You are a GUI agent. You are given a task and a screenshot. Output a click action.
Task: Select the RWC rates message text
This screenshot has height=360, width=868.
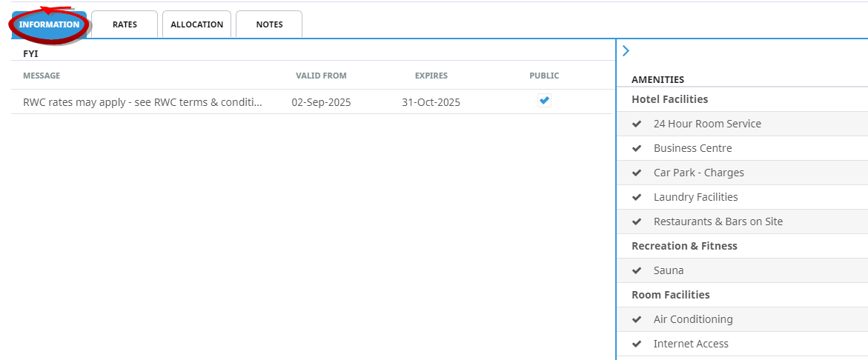coord(142,102)
